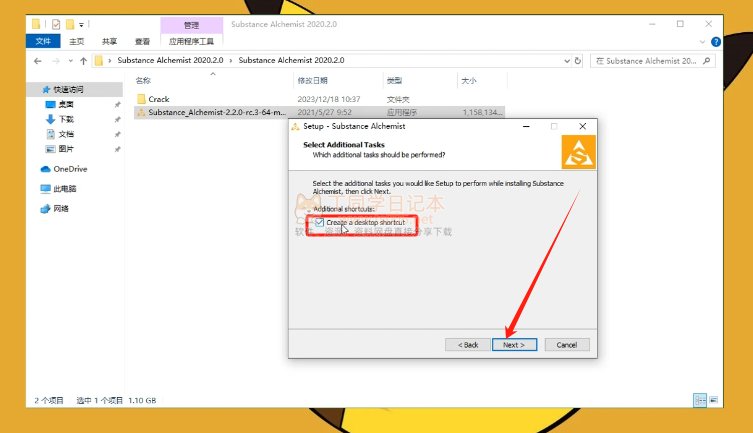Close the Setup dialog window
This screenshot has width=753, height=433.
[x=583, y=126]
